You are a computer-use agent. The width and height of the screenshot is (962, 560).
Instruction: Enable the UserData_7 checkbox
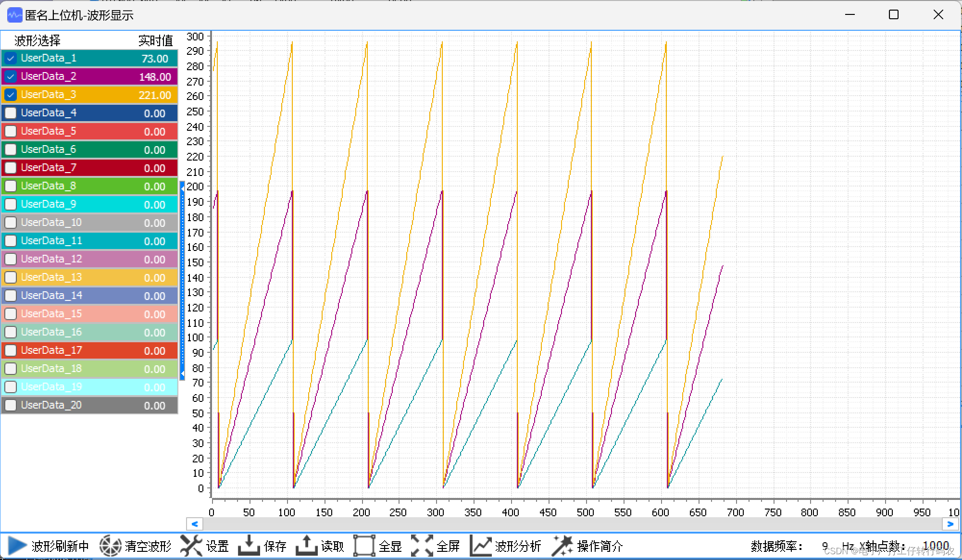(11, 168)
